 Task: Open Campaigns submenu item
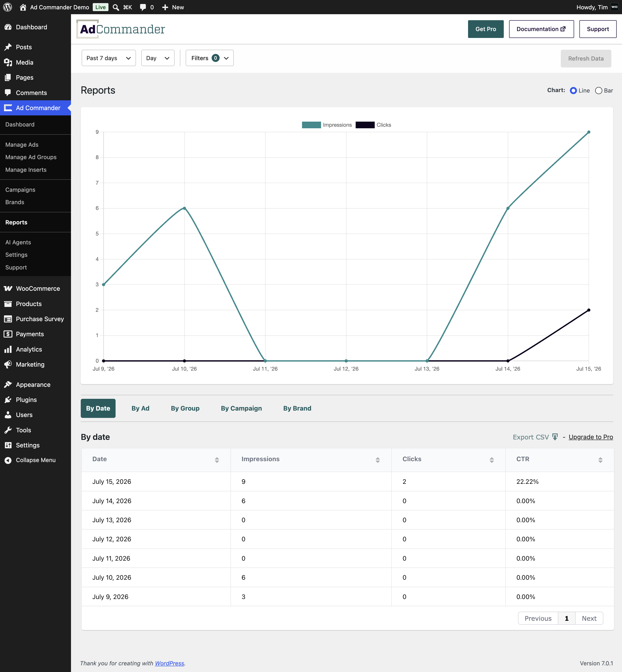[20, 190]
